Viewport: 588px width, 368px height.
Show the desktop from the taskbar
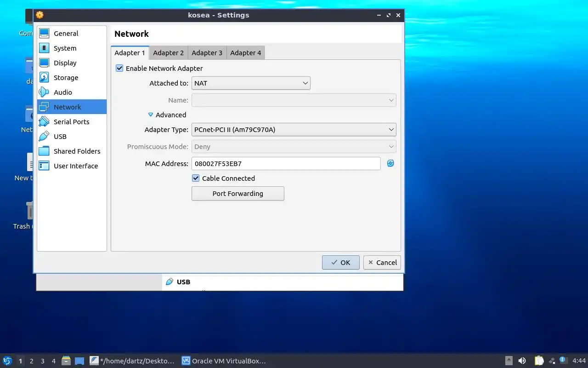click(79, 361)
